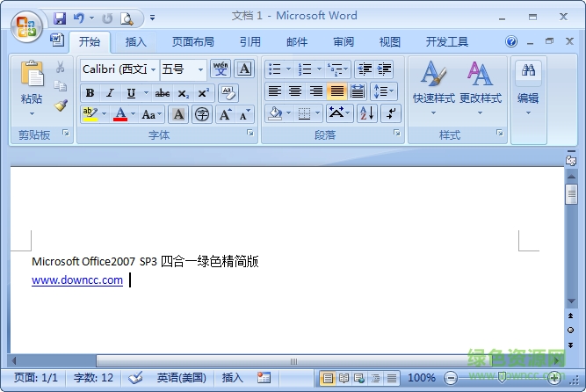The image size is (586, 392).
Task: Expand numbering list library
Action: pyautogui.click(x=319, y=69)
